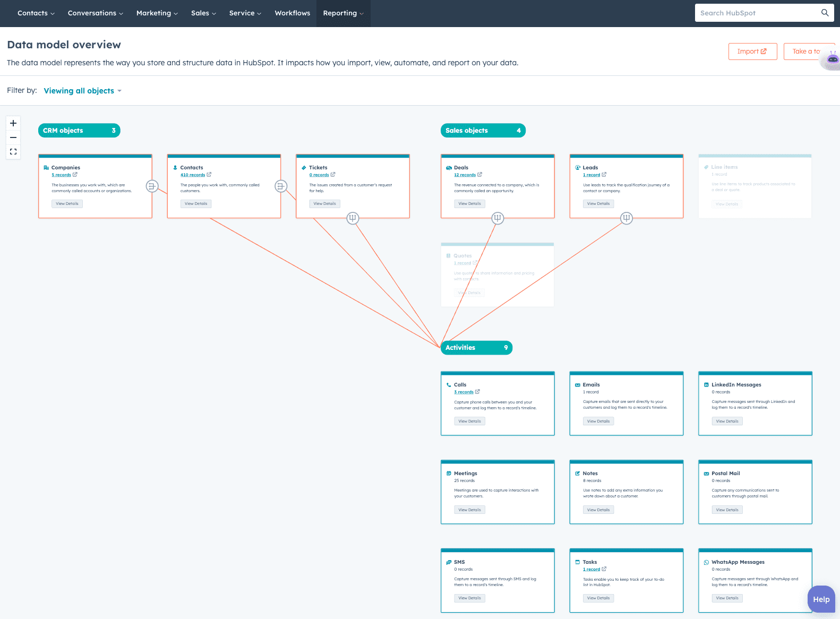View Details for the Notes activity
This screenshot has width=840, height=619.
598,510
